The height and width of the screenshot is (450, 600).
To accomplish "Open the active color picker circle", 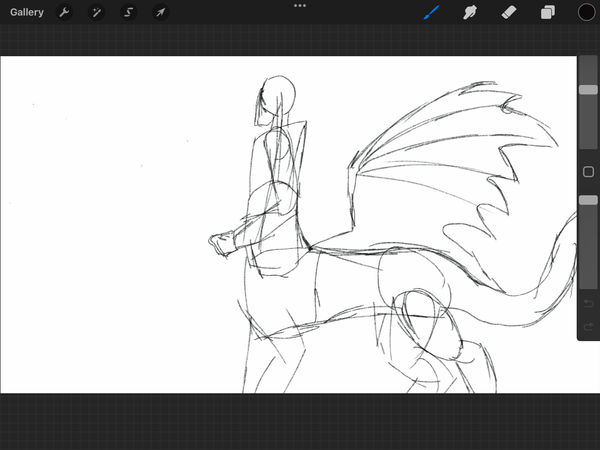I will 586,12.
